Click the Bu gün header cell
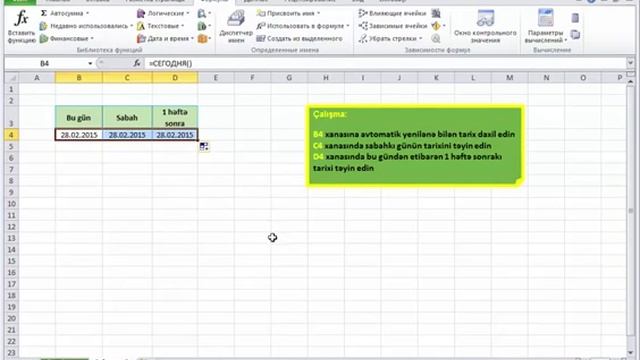Image resolution: width=640 pixels, height=360 pixels. click(x=79, y=118)
